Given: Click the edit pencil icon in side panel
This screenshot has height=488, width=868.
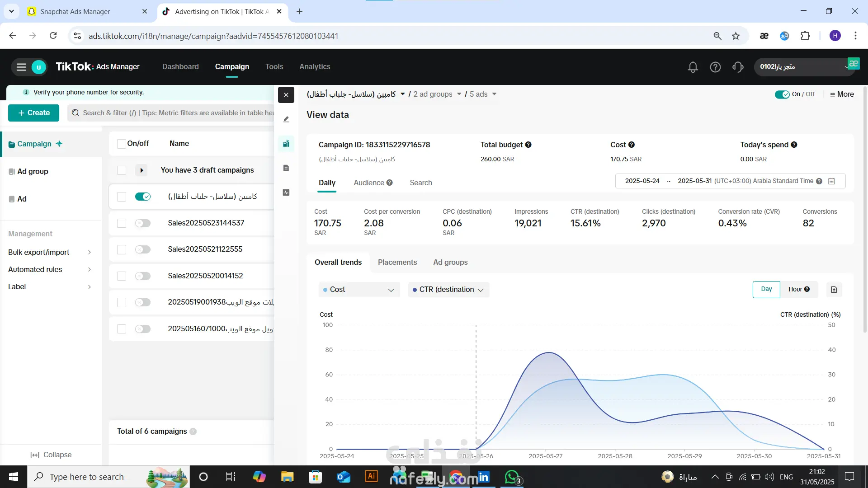Looking at the screenshot, I should pyautogui.click(x=286, y=119).
